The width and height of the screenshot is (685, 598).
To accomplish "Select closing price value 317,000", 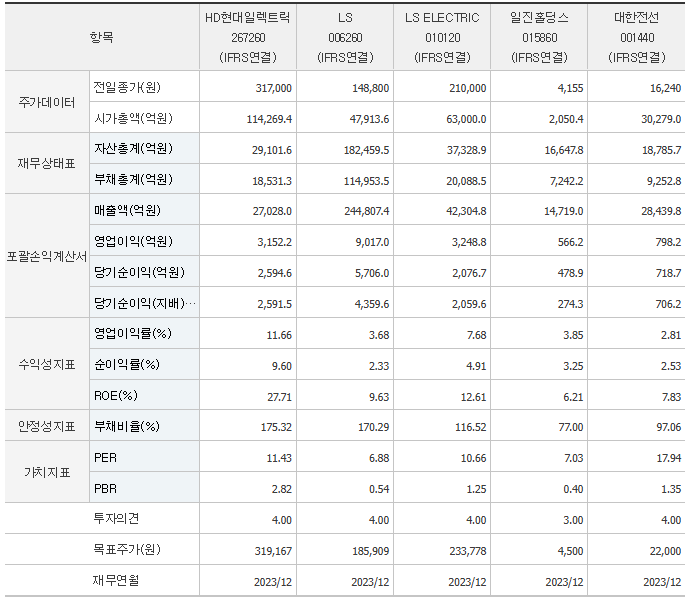I will (273, 88).
